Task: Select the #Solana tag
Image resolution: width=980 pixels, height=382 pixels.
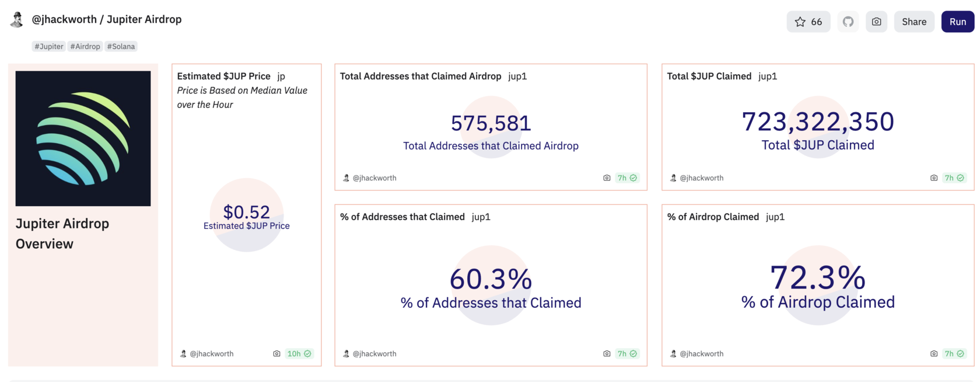Action: [x=121, y=46]
